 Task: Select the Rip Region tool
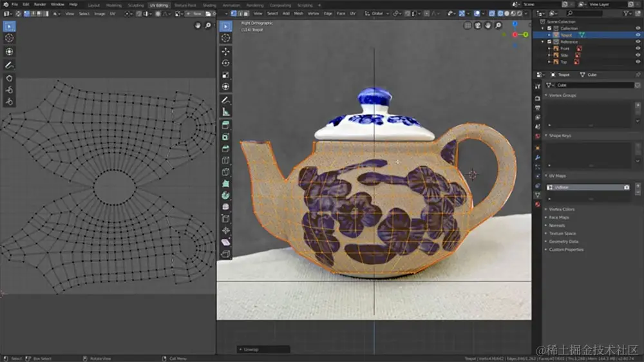pos(226,254)
